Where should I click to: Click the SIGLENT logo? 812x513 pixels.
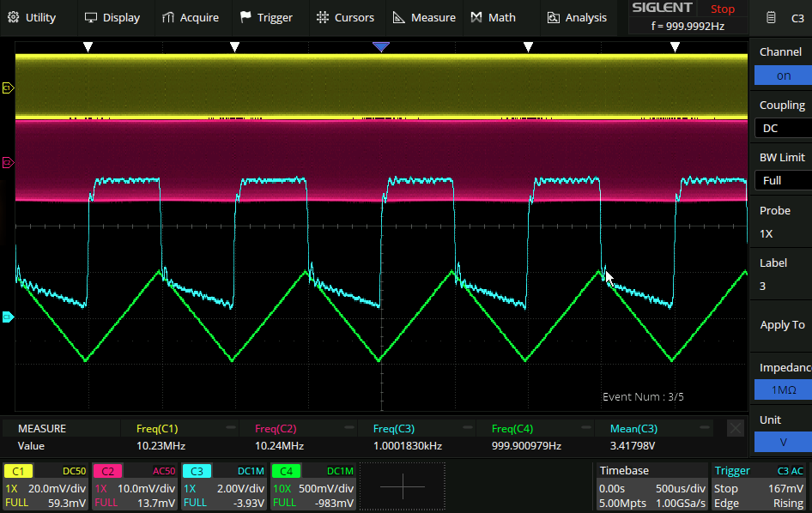[662, 9]
